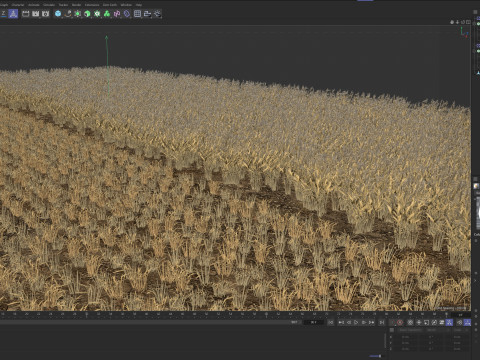This screenshot has width=480, height=360.
Task: Open the Help menu
Action: point(139,5)
